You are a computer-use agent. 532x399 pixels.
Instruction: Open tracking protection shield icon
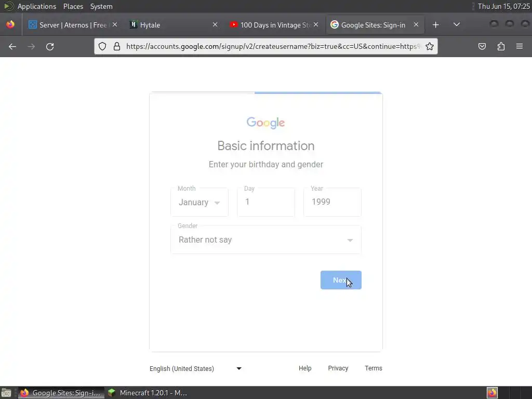tap(102, 46)
